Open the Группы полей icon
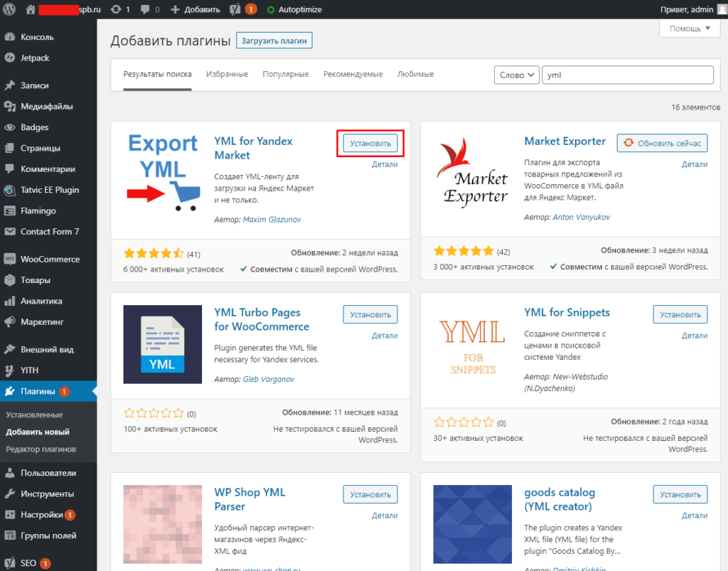Viewport: 728px width, 571px height. click(10, 535)
